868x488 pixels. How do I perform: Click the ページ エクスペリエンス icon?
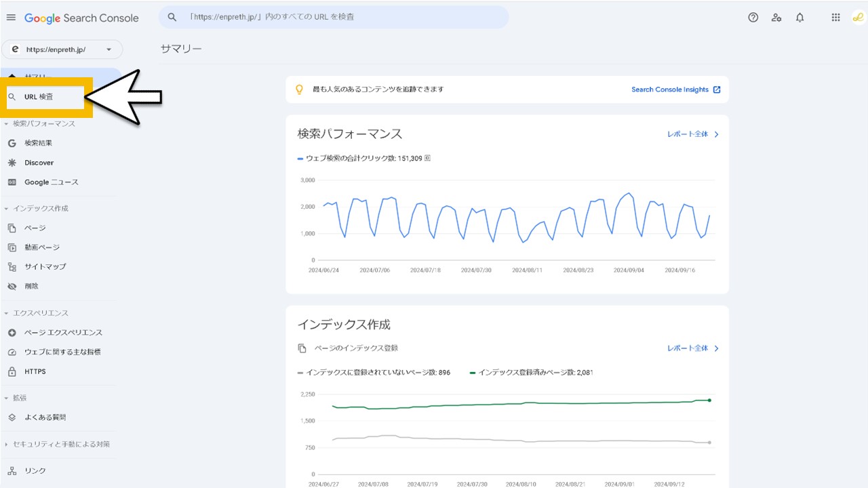coord(12,332)
